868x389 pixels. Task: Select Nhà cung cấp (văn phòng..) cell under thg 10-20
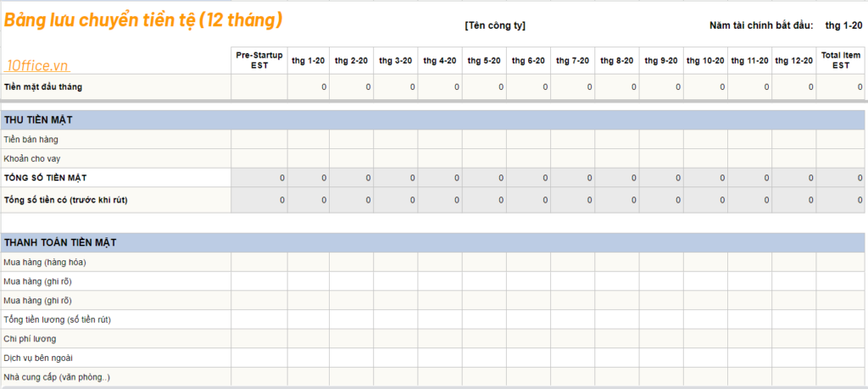tap(705, 377)
